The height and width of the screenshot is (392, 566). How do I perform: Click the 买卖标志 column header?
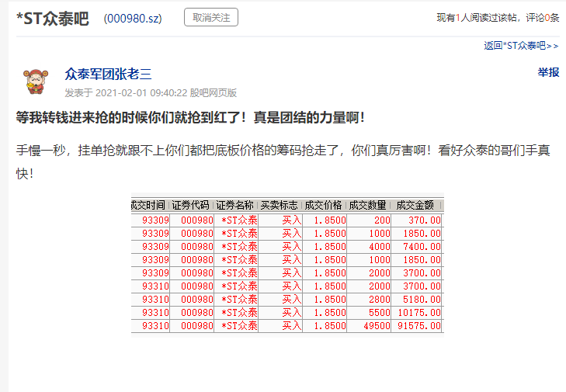tap(279, 205)
